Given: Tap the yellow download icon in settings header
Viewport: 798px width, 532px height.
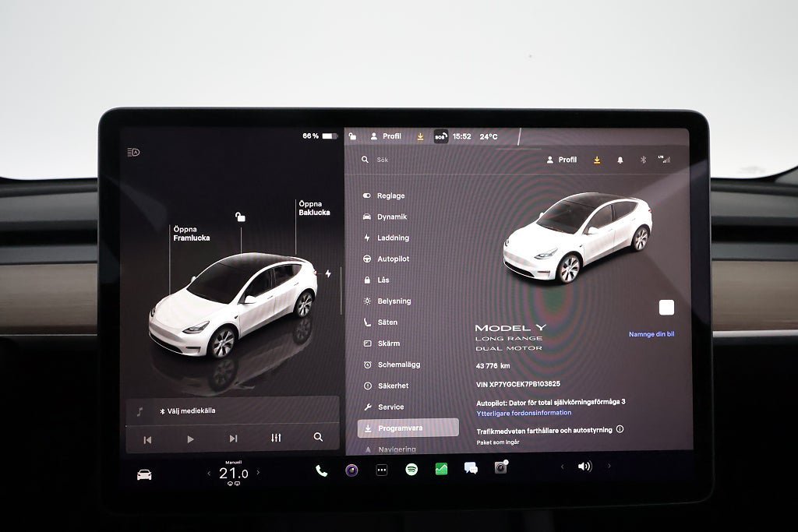Looking at the screenshot, I should click(x=597, y=160).
